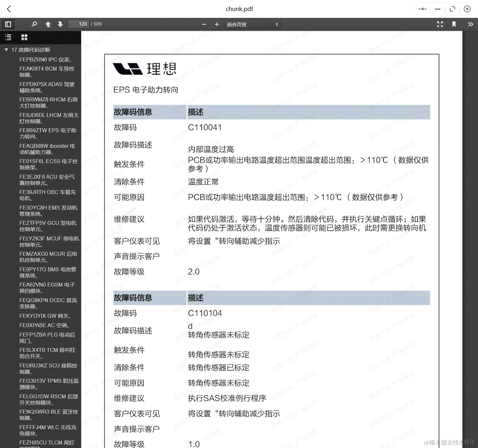Open the pop-out window control top right
Screen dimensions: 478x448
coord(452,9)
